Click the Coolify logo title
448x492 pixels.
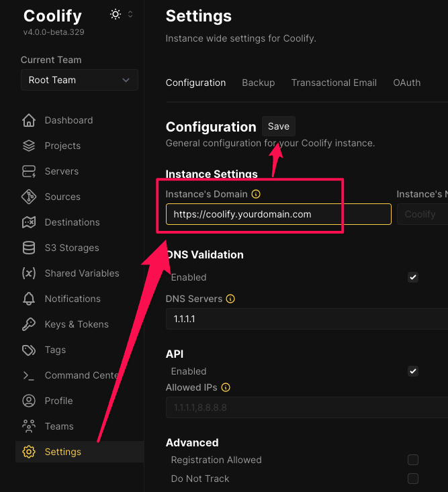tap(52, 15)
